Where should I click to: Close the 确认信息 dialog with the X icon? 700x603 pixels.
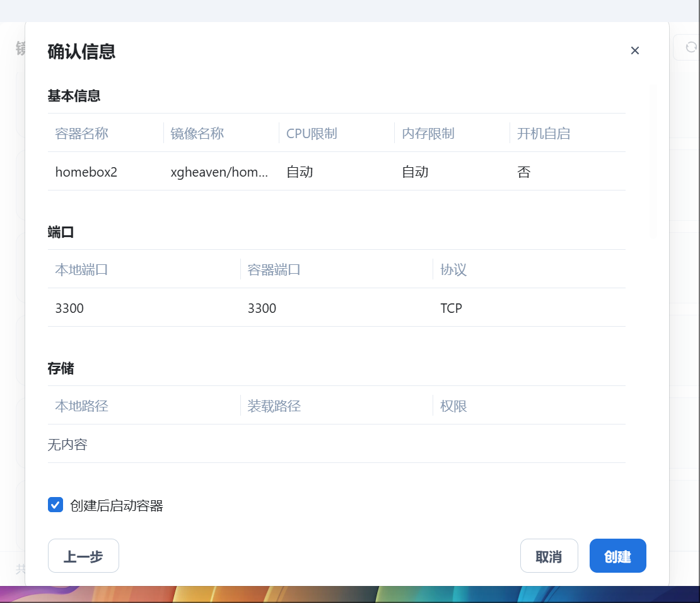pyautogui.click(x=635, y=50)
